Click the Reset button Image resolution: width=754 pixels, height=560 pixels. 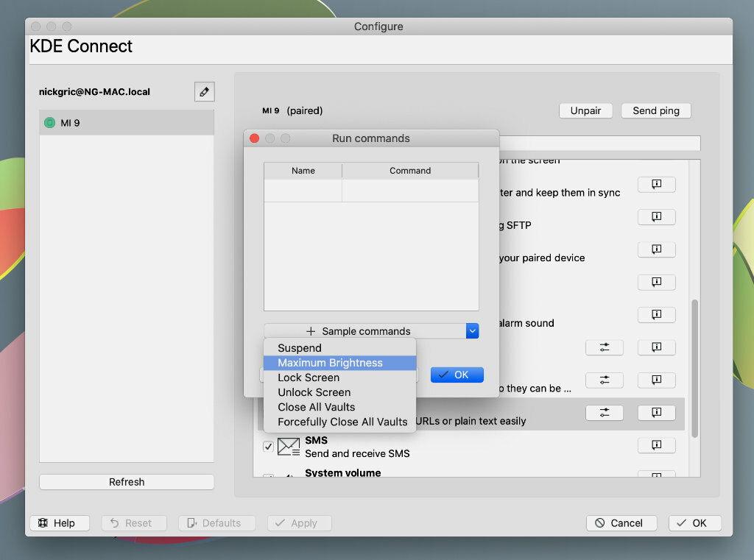click(134, 523)
